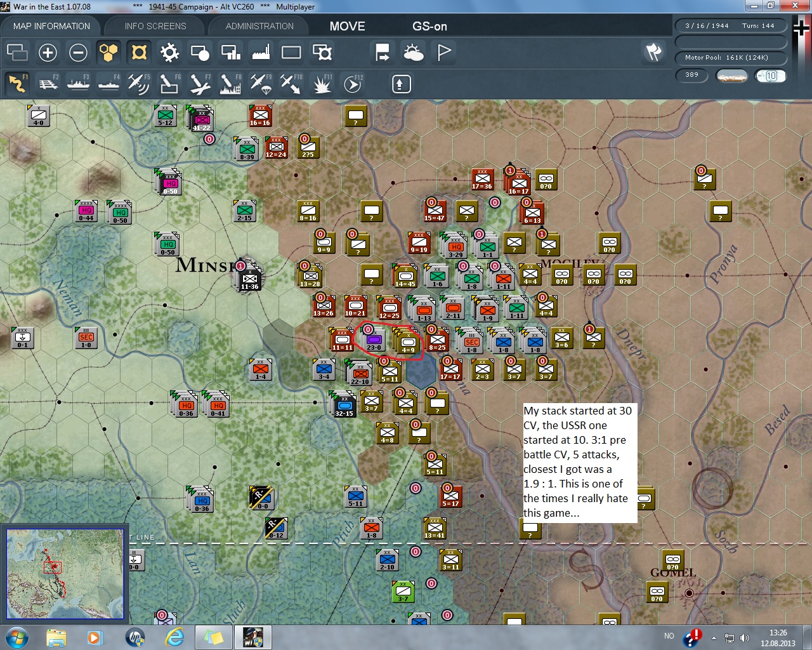
Task: Click the zoom in plus button
Action: click(x=48, y=52)
